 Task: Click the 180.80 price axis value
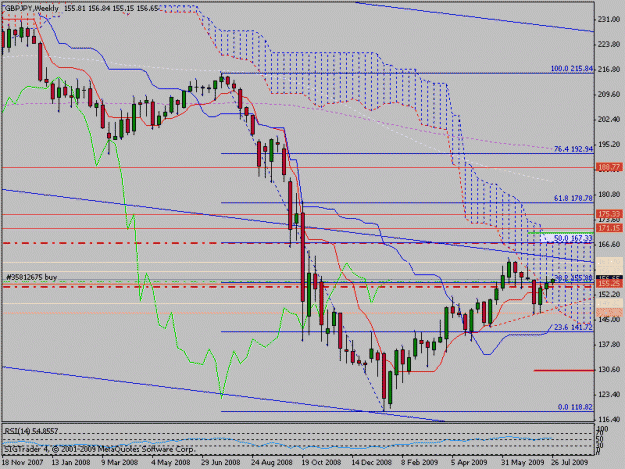tap(609, 194)
